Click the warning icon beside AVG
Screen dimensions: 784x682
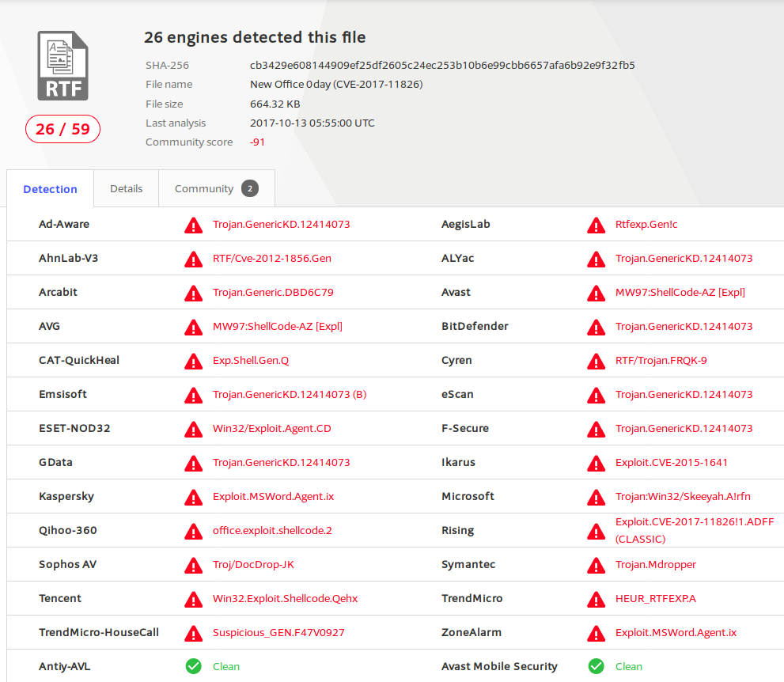point(194,327)
